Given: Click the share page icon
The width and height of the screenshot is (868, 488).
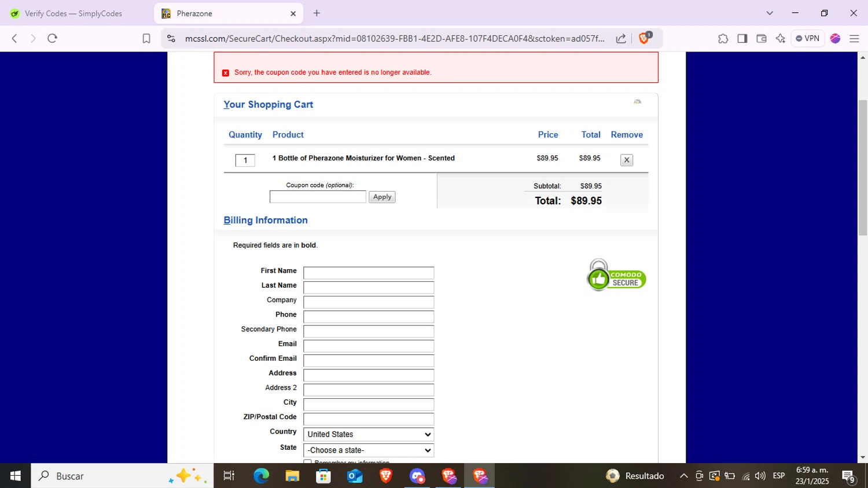Looking at the screenshot, I should pyautogui.click(x=621, y=38).
